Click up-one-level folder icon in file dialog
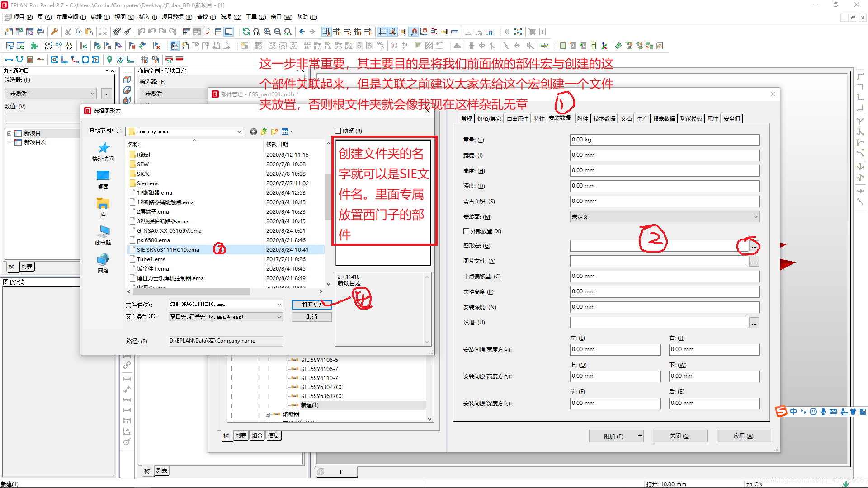Screen dimensions: 868x488 point(264,131)
